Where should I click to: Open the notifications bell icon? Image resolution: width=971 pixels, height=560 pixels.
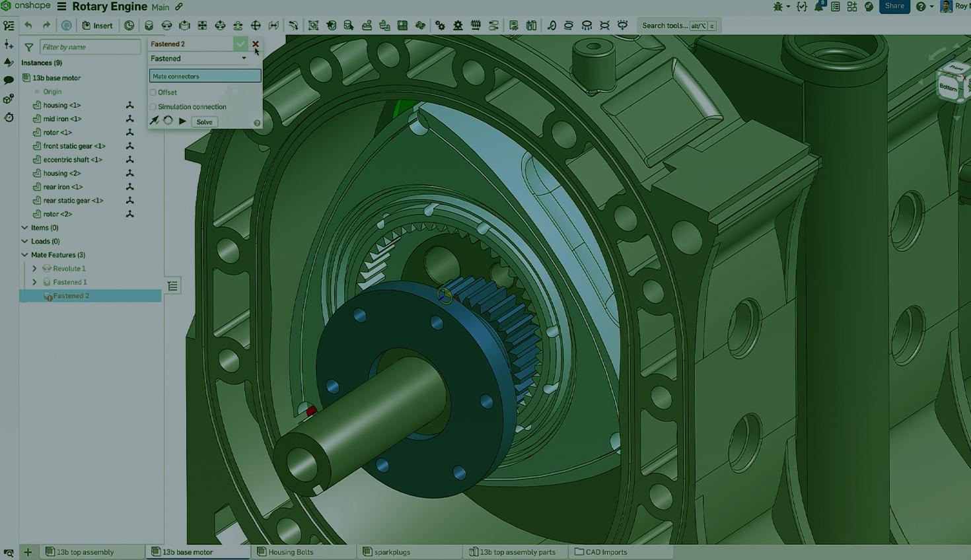[819, 7]
